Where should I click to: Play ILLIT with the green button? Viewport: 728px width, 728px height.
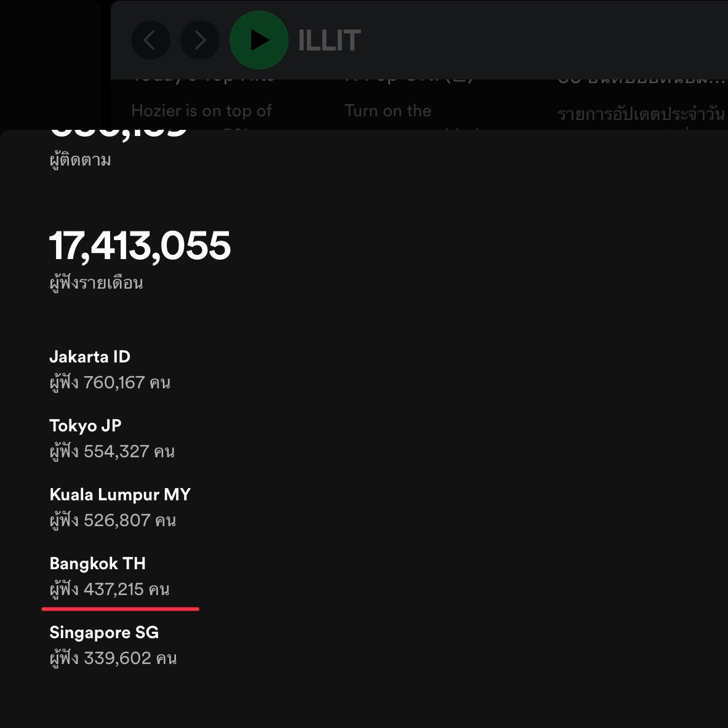pyautogui.click(x=259, y=40)
